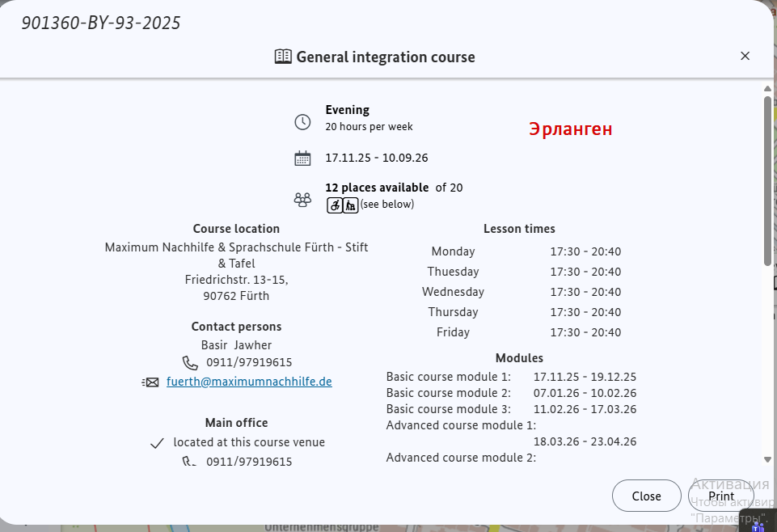
Task: Select the course ID 901360-BY-93-2025
Action: pyautogui.click(x=101, y=23)
